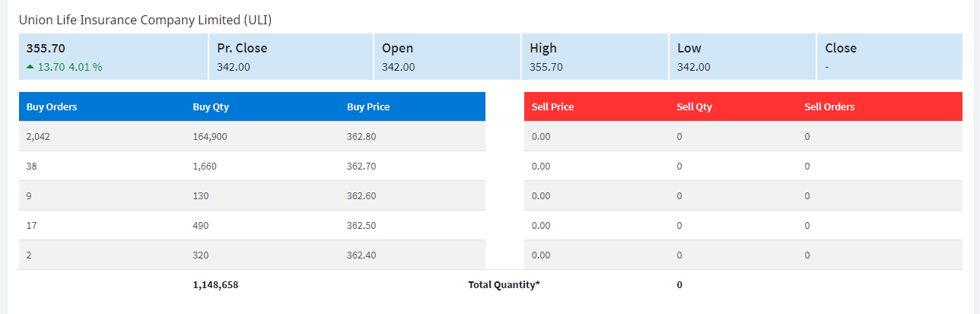Screen dimensions: 980x314
Task: Click the High price box
Action: (x=594, y=57)
